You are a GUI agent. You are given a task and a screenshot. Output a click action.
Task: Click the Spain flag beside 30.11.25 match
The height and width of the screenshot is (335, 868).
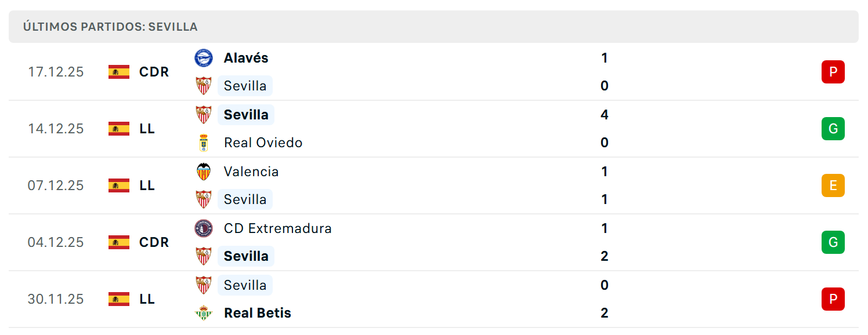(x=119, y=299)
